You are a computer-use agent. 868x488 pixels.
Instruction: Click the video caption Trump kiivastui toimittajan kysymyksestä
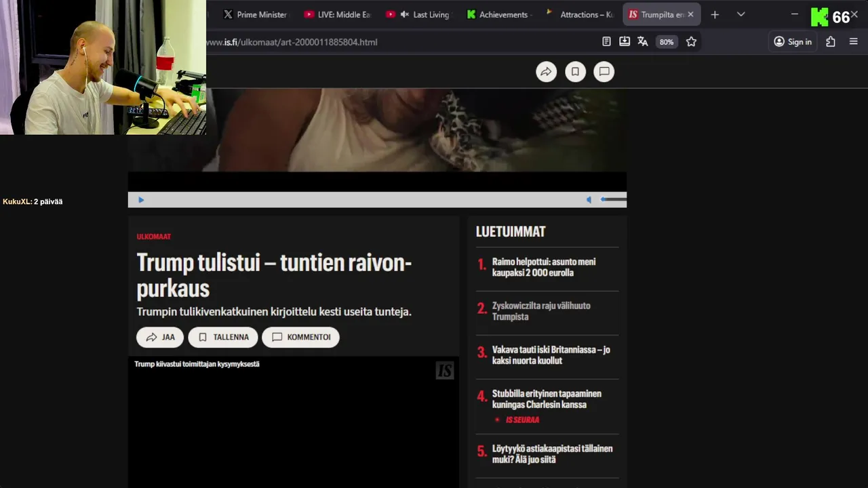click(197, 364)
